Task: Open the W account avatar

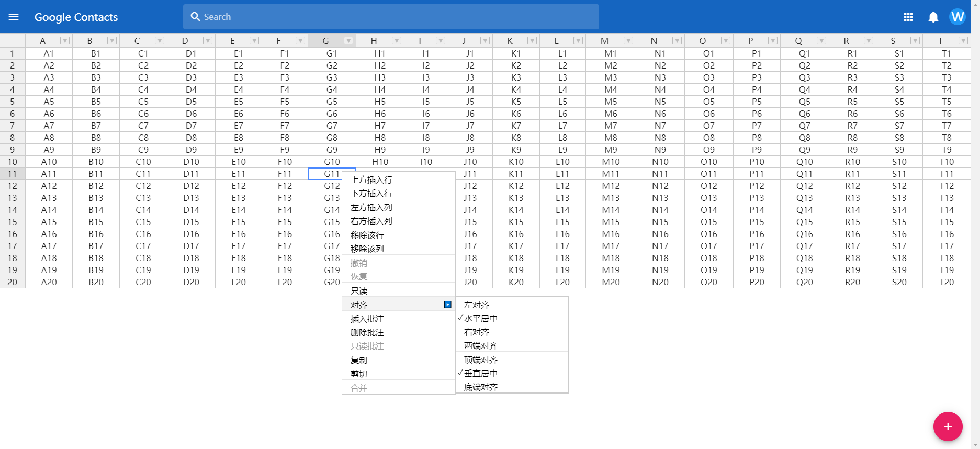Action: tap(958, 17)
